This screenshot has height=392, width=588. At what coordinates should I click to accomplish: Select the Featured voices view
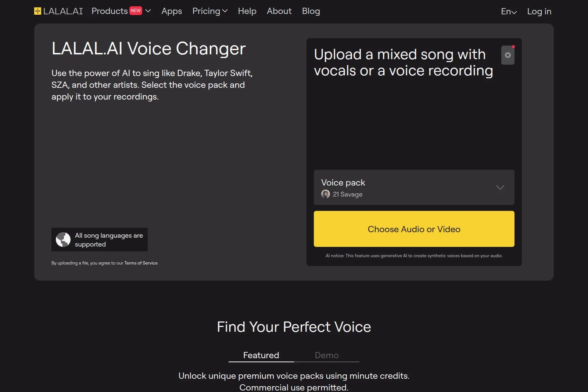[x=261, y=355]
